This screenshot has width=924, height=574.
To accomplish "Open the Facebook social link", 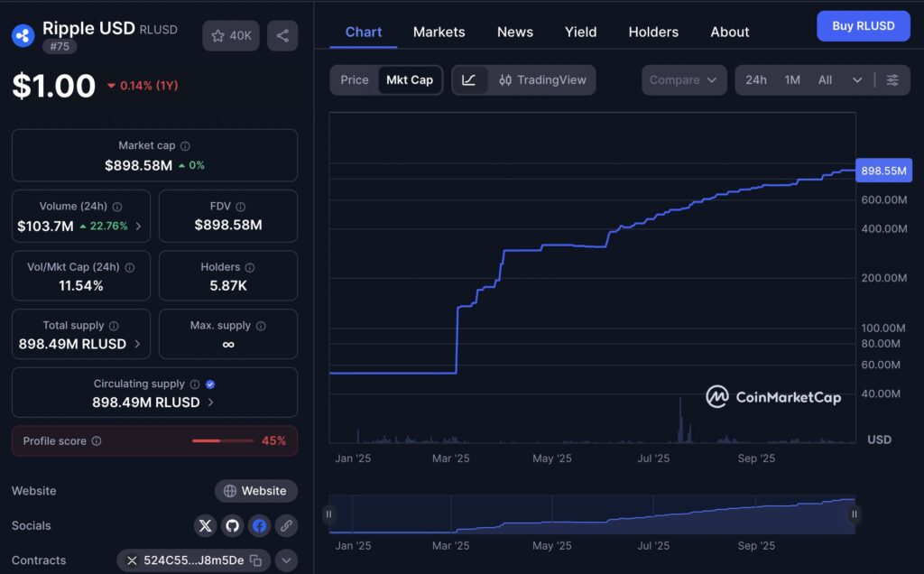I will tap(259, 525).
